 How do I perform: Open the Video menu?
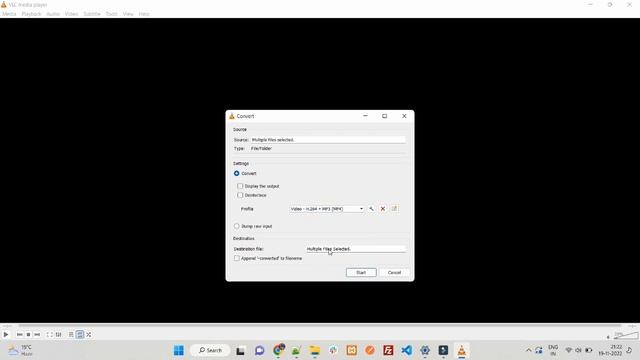[x=71, y=14]
